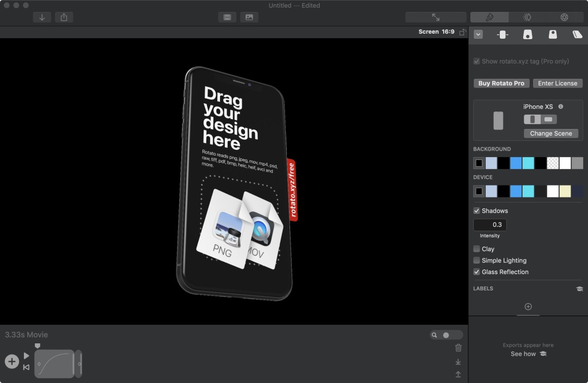Open the presets chevron dropdown in inspector
The image size is (588, 383).
[x=478, y=34]
